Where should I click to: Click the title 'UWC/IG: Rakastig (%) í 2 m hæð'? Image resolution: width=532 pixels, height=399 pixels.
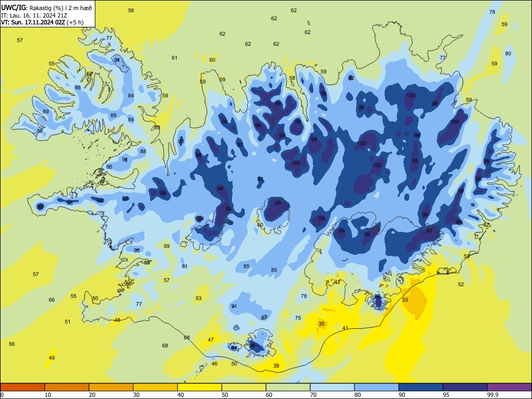point(46,7)
